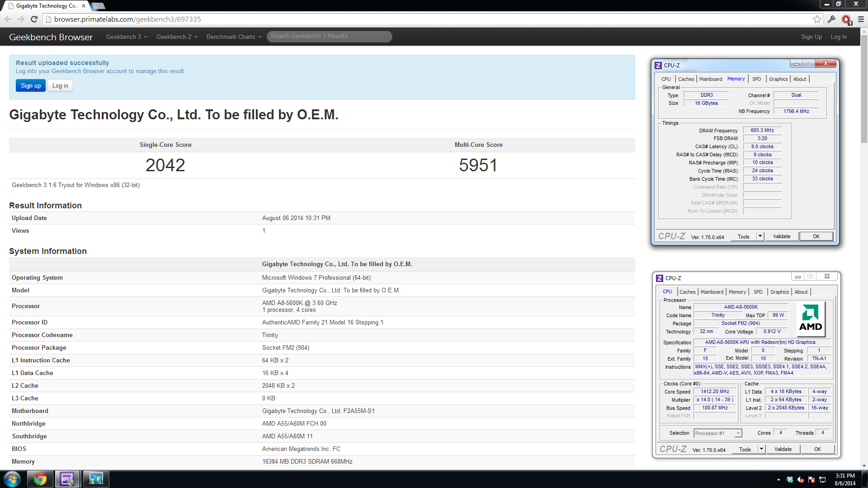Click the AMD logo in the CPU-Z window
The width and height of the screenshot is (868, 488).
coord(811,319)
